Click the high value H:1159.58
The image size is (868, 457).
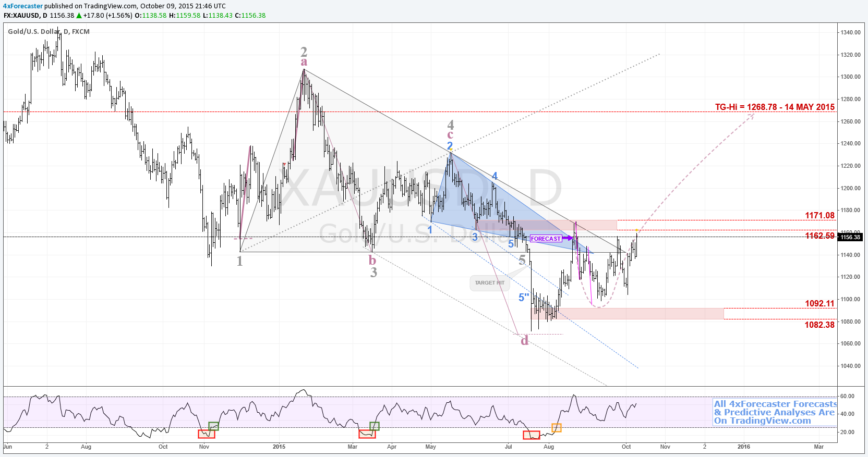pyautogui.click(x=185, y=16)
